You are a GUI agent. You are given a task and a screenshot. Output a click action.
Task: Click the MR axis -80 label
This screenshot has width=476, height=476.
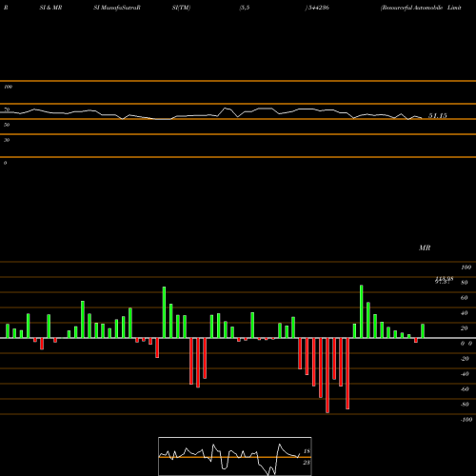coord(465,405)
